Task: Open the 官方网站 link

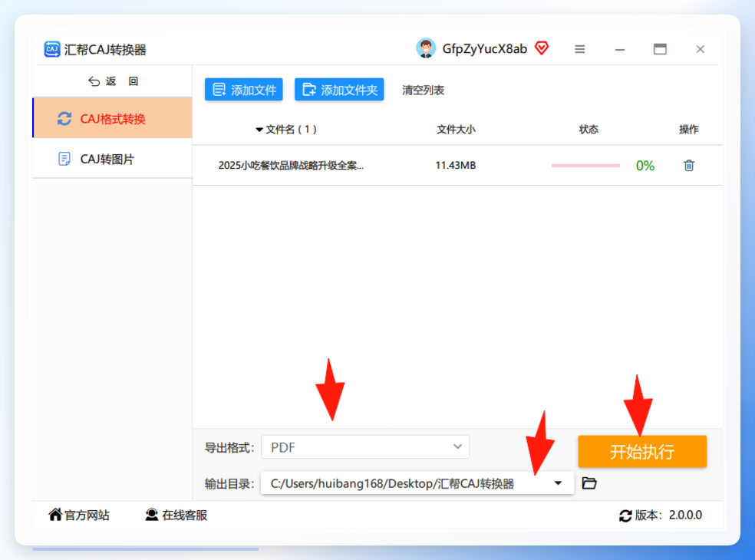Action: pos(79,515)
